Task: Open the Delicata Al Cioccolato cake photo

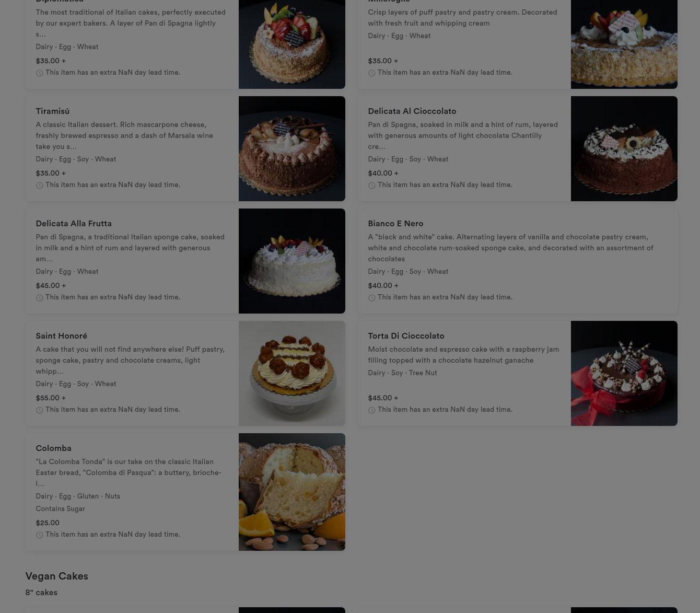Action: coord(624,148)
